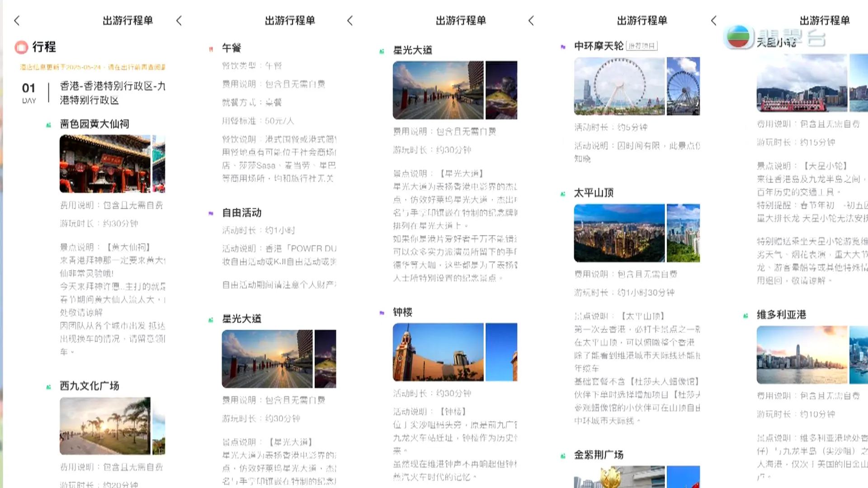Click the 西九文化广场 heading
The image size is (868, 488).
(x=90, y=386)
